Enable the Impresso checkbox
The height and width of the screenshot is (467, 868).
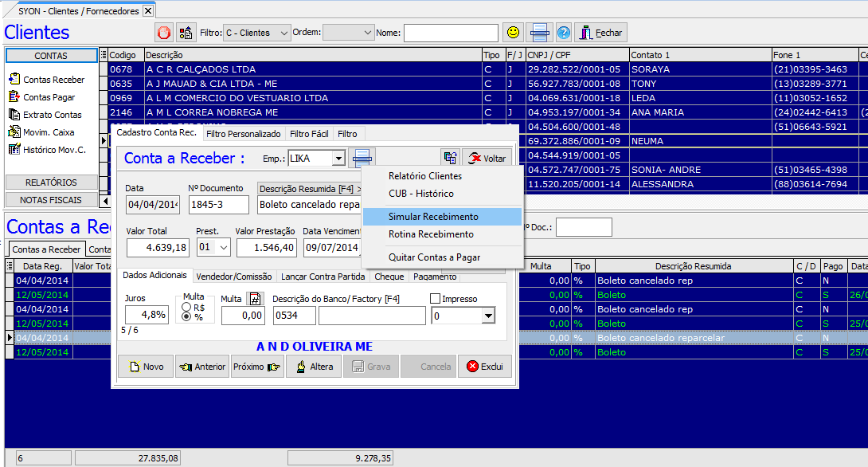point(436,299)
